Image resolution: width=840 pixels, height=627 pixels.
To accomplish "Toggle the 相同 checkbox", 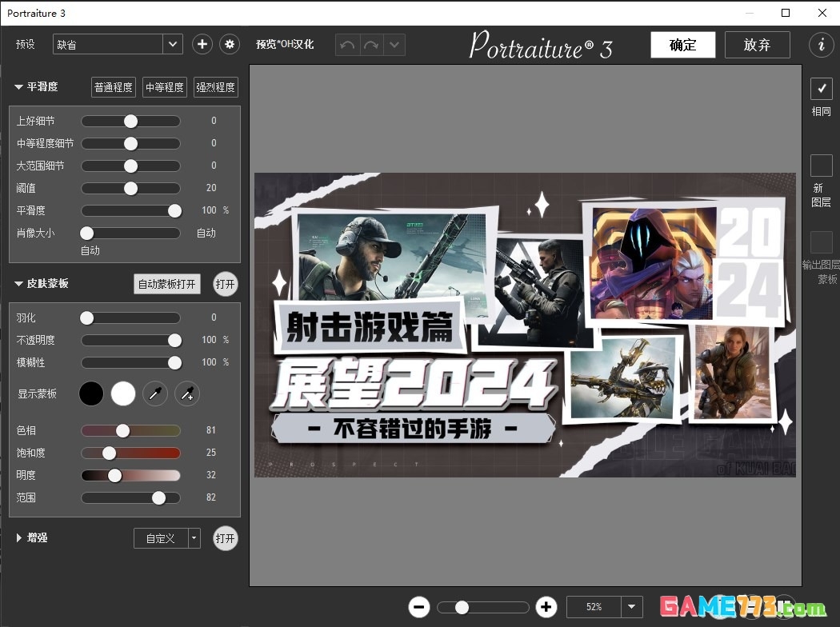I will click(x=821, y=89).
